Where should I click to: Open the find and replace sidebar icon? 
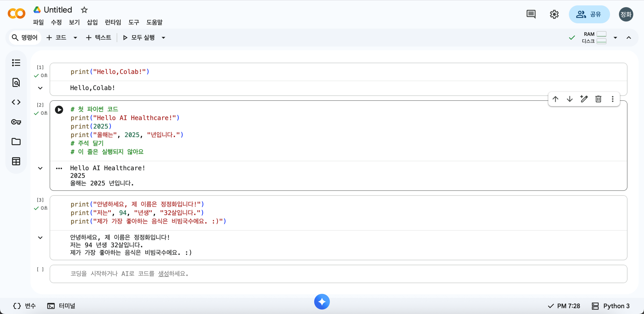click(x=16, y=83)
